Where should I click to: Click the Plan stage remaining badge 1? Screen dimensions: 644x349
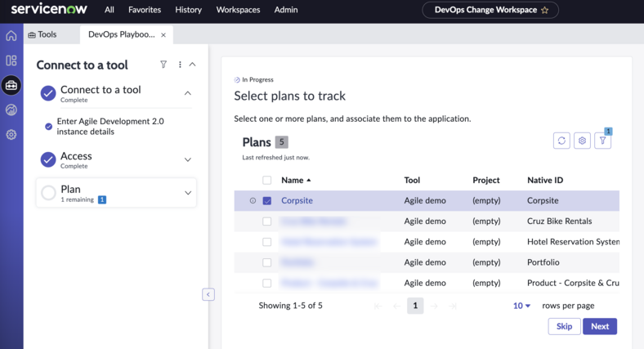tap(102, 199)
